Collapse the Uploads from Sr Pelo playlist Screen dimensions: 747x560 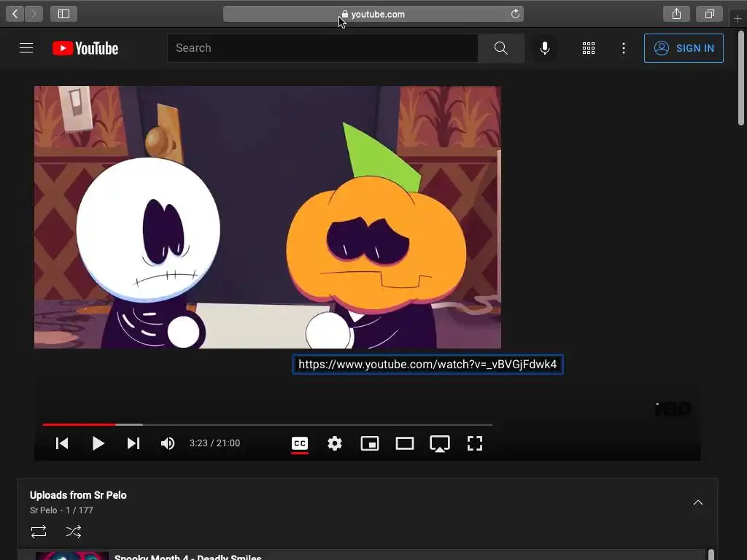tap(698, 502)
